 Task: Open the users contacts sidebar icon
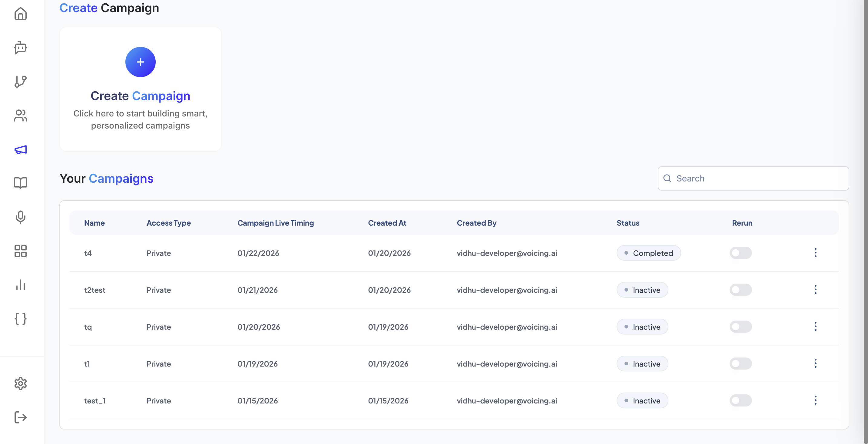pos(21,116)
